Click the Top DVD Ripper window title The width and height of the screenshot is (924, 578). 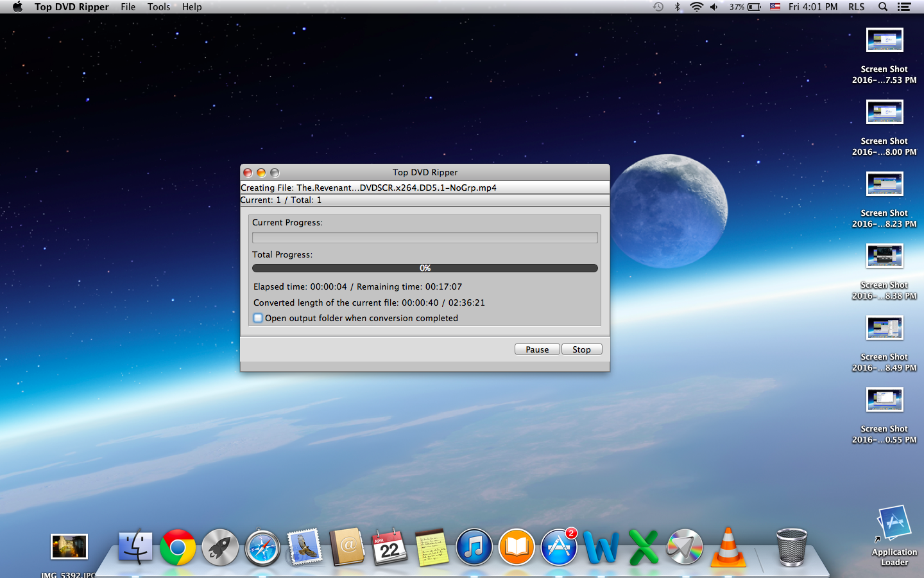[425, 172]
